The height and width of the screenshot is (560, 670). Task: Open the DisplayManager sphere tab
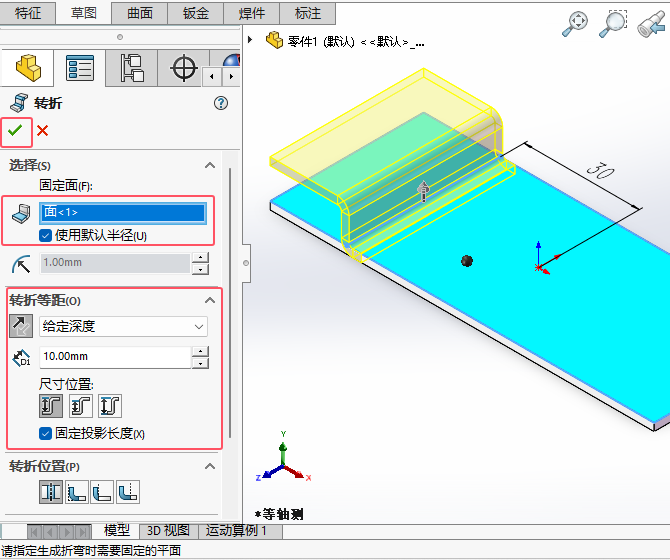tap(231, 60)
